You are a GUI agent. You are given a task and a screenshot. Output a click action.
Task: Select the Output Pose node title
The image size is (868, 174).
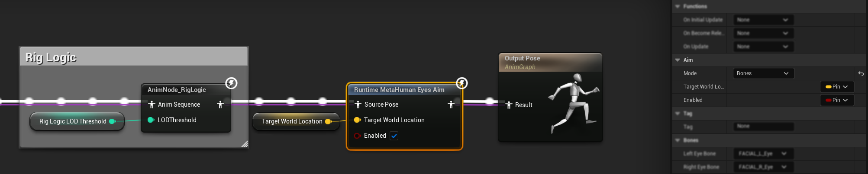(x=522, y=58)
